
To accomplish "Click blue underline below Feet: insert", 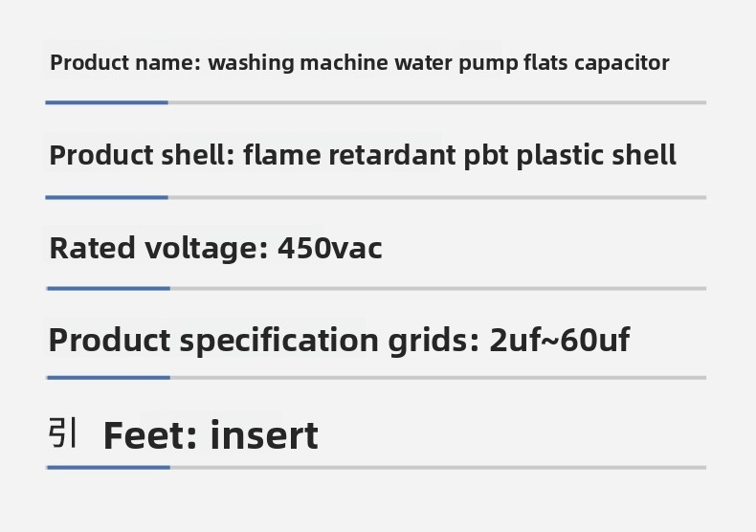I will pyautogui.click(x=108, y=468).
